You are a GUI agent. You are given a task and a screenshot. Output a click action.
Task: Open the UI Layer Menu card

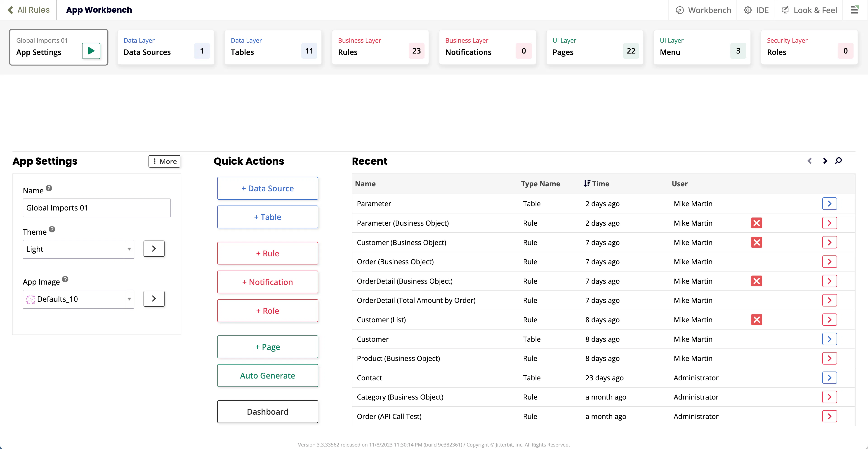702,47
